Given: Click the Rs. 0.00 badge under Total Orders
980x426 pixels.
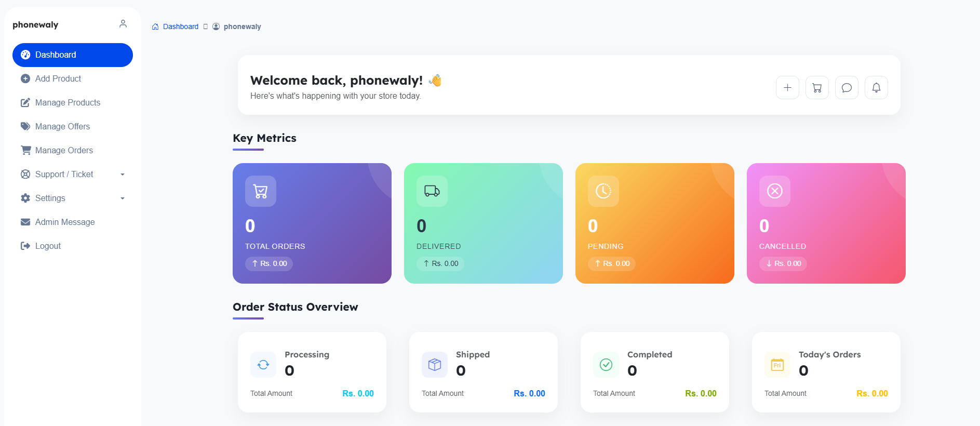Looking at the screenshot, I should 269,264.
